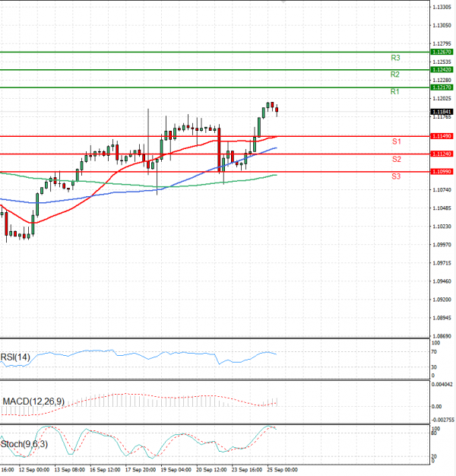The height and width of the screenshot is (476, 456).
Task: Select the current price tag 1.11841
Action: click(441, 111)
